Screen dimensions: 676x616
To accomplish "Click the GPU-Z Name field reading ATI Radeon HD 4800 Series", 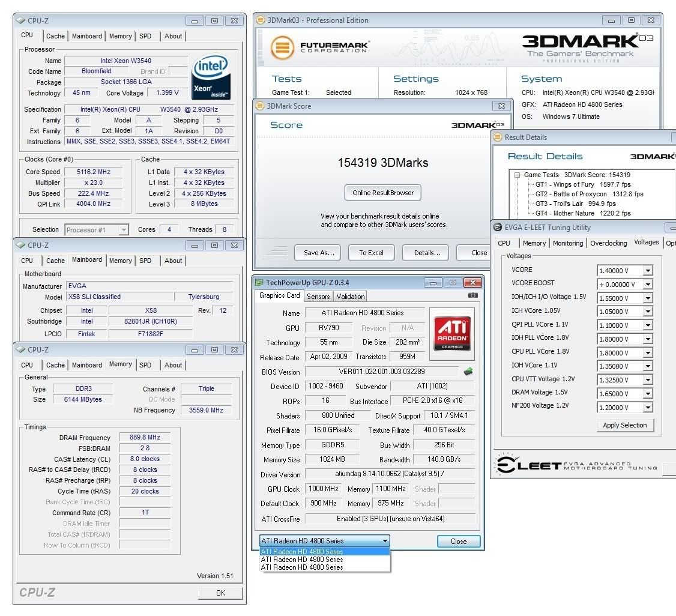I will 365,313.
